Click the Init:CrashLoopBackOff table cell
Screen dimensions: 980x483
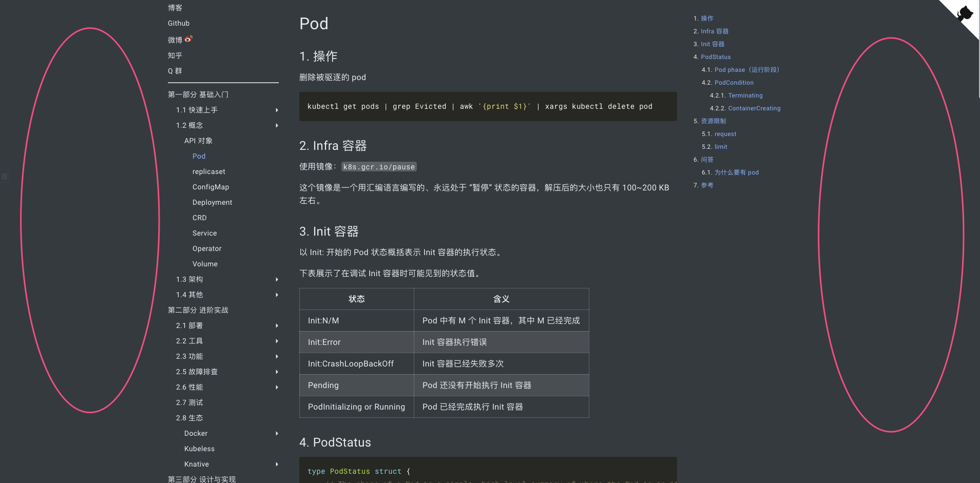pos(357,363)
